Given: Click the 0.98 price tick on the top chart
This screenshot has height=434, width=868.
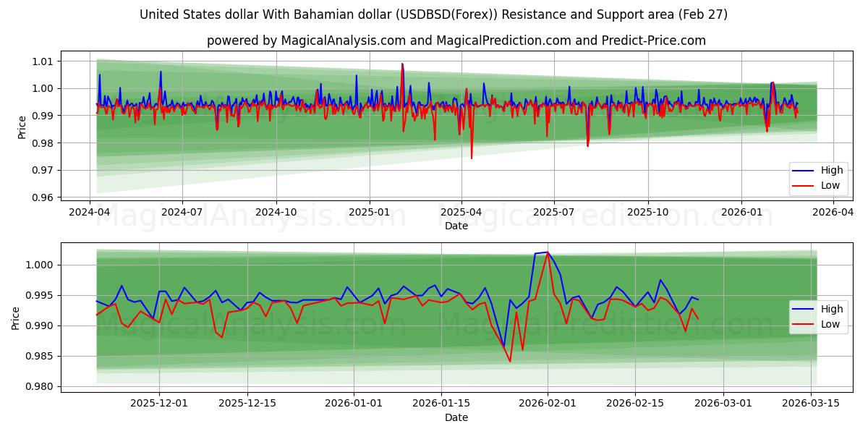Looking at the screenshot, I should 43,143.
